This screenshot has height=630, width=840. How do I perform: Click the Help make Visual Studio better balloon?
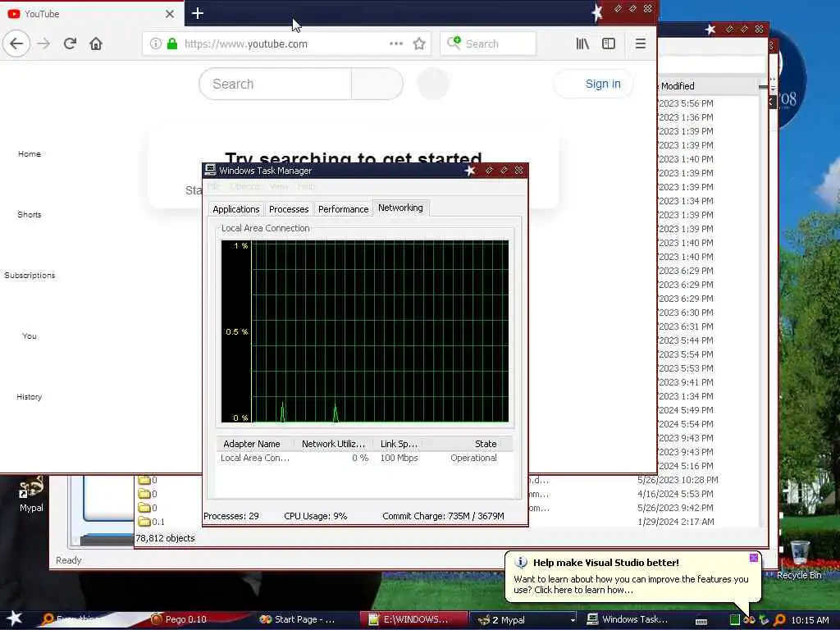coord(632,577)
